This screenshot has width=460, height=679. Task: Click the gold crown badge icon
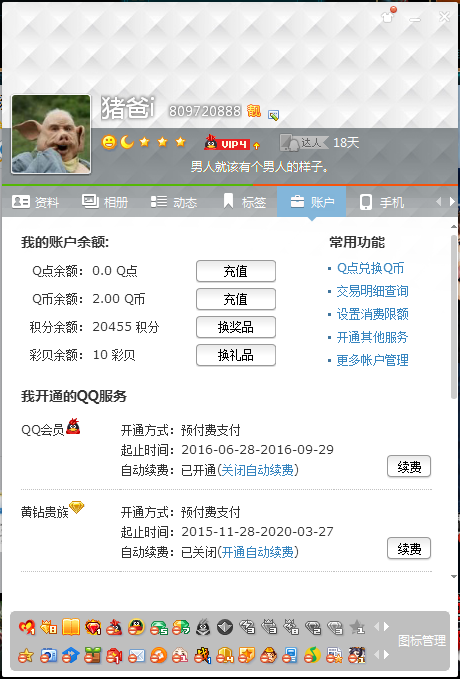click(x=49, y=627)
